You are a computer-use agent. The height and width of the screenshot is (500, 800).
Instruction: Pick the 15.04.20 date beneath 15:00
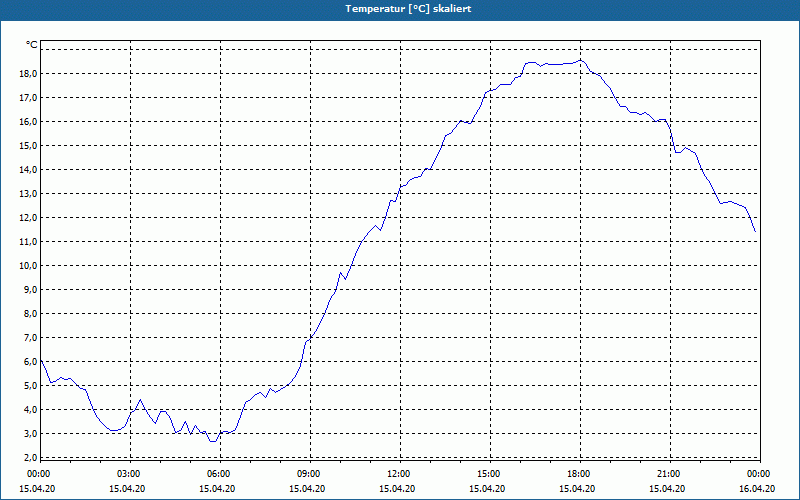click(487, 488)
